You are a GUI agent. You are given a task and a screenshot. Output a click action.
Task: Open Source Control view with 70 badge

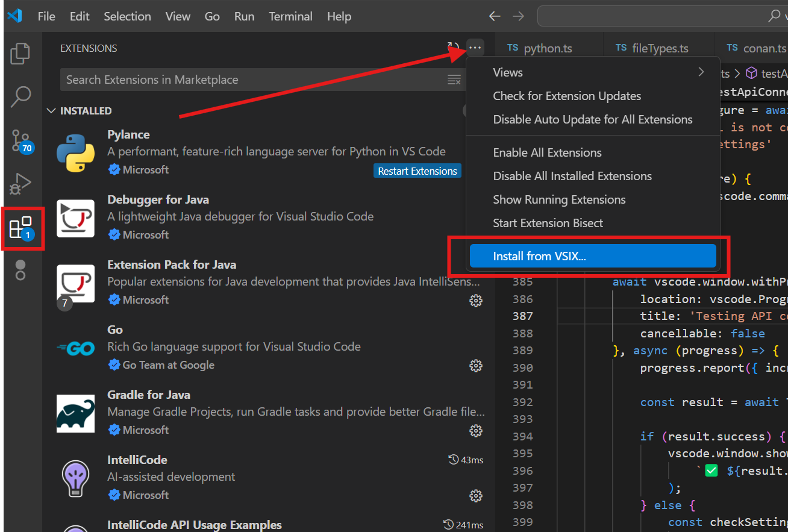(22, 140)
